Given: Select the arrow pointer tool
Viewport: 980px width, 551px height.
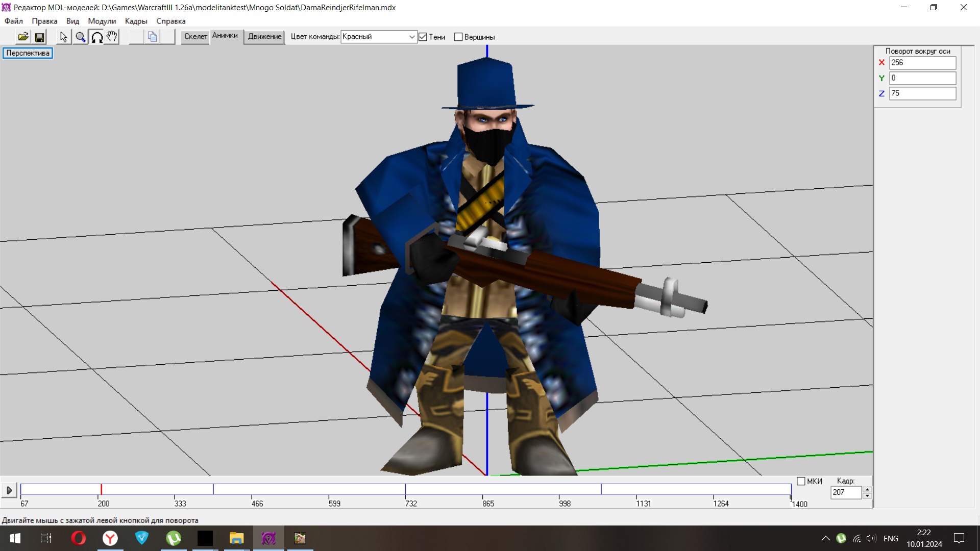Looking at the screenshot, I should [x=63, y=37].
